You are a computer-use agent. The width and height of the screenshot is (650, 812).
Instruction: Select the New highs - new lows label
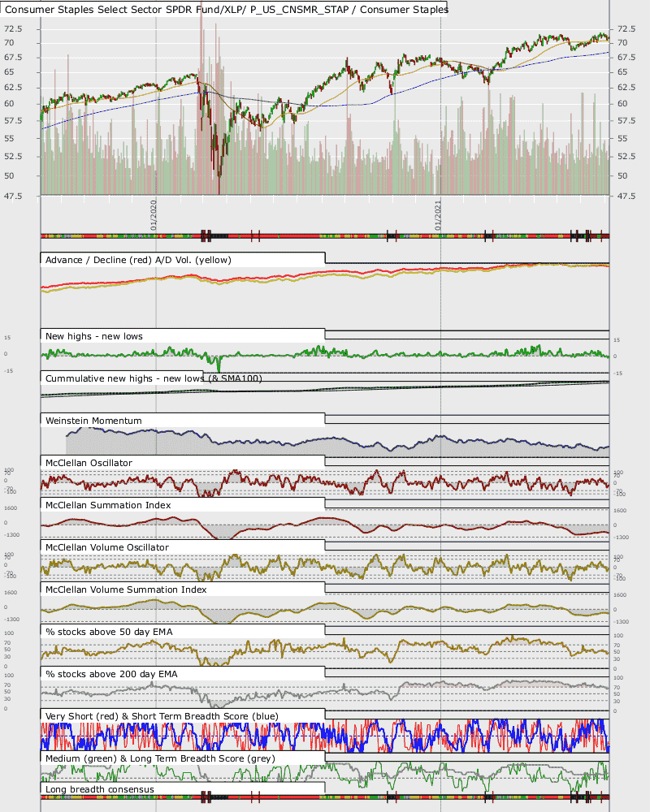(93, 336)
